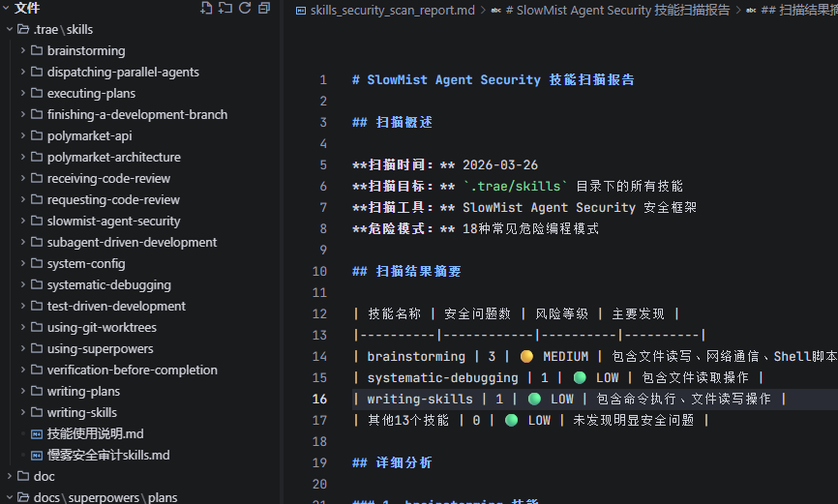
Task: Open the 技能使用说明.md file
Action: (x=95, y=433)
